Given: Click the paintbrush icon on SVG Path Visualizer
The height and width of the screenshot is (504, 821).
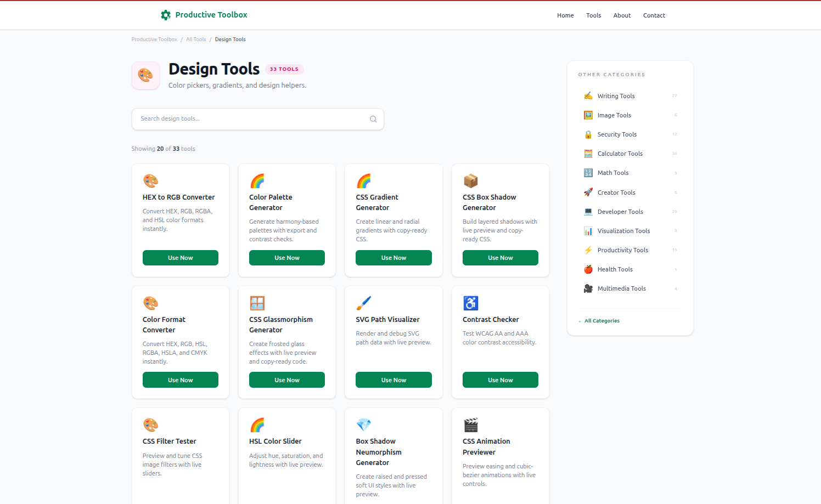Looking at the screenshot, I should [364, 302].
